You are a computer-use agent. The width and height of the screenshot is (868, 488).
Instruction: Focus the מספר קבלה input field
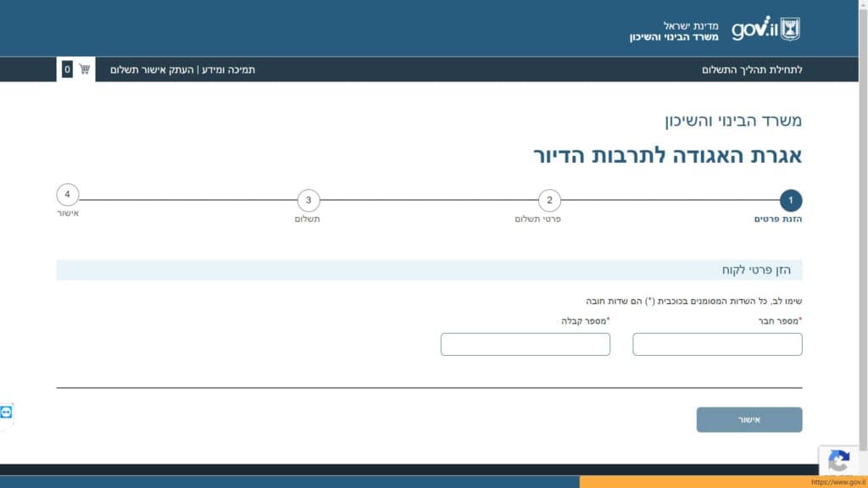(x=526, y=344)
